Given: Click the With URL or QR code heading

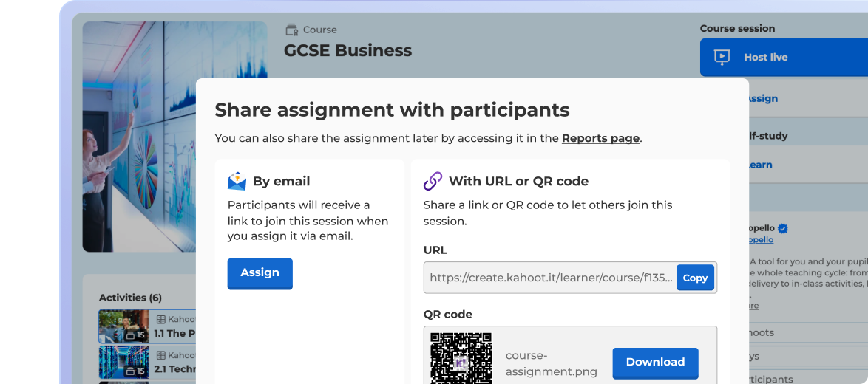Looking at the screenshot, I should coord(519,181).
